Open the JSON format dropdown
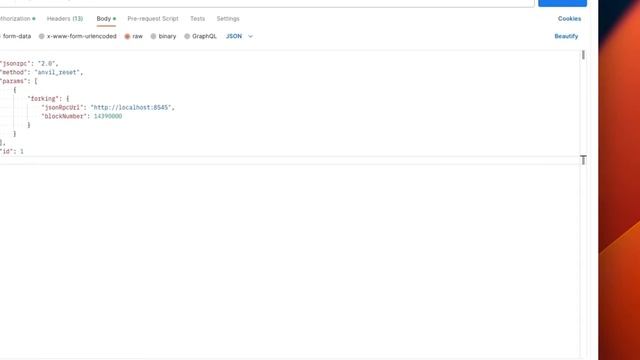Image resolution: width=640 pixels, height=360 pixels. (239, 36)
